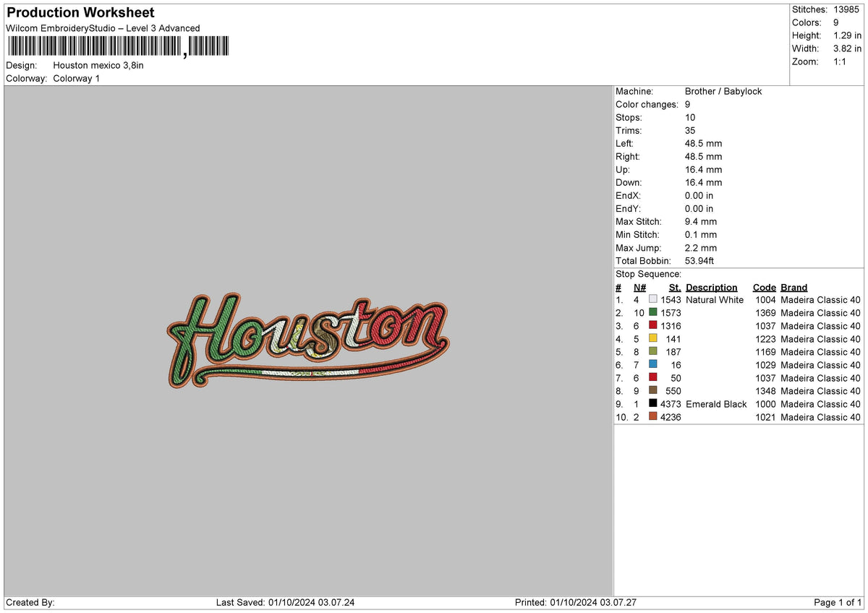868x613 pixels.
Task: Click the Right value 48.5 mm
Action: pyautogui.click(x=703, y=156)
